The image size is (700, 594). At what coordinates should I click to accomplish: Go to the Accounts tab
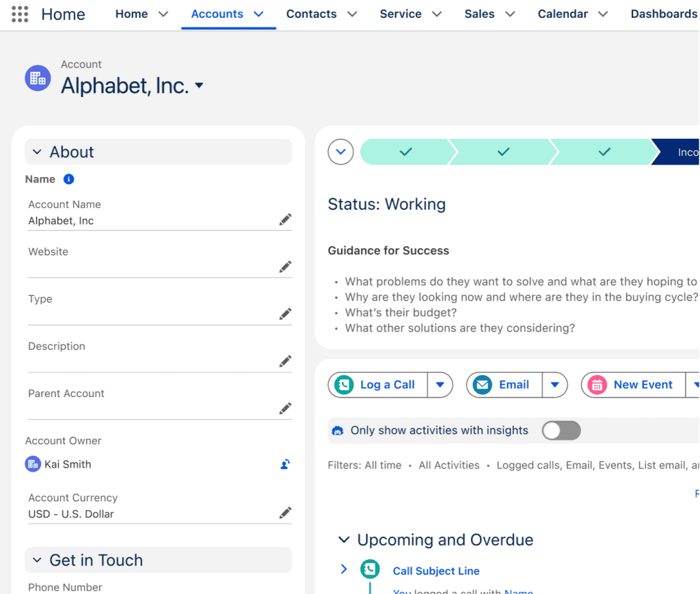pos(217,14)
